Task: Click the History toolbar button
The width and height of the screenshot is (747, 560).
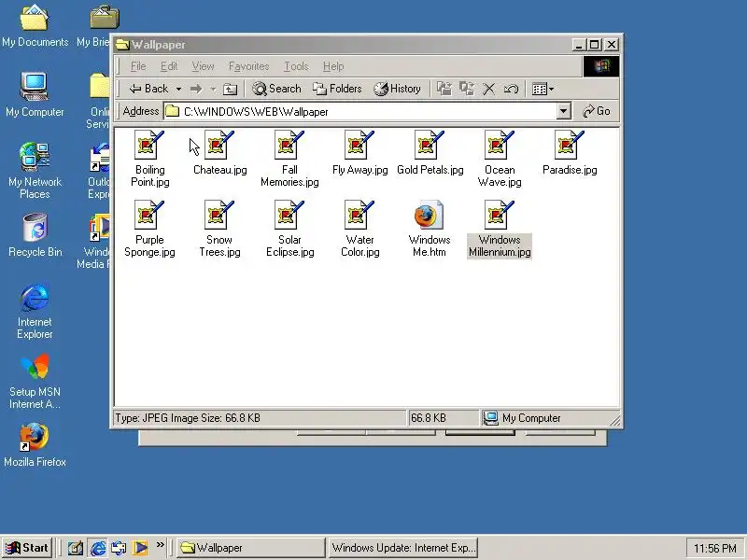Action: [x=398, y=89]
